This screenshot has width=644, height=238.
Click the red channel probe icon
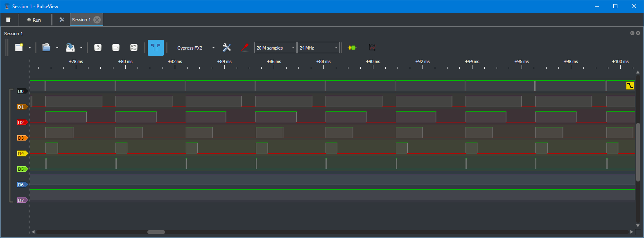click(x=244, y=48)
